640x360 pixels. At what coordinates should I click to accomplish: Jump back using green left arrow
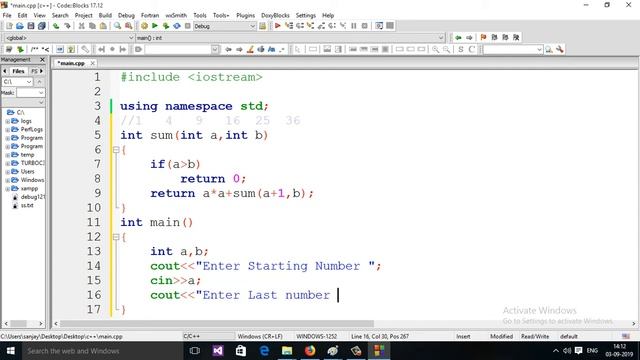[x=458, y=38]
